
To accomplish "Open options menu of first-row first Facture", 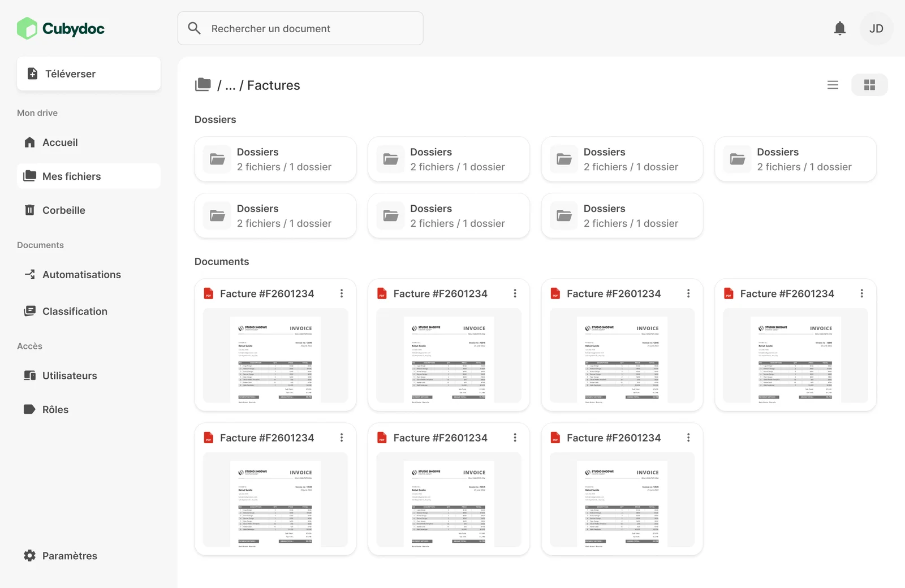I will pyautogui.click(x=342, y=293).
